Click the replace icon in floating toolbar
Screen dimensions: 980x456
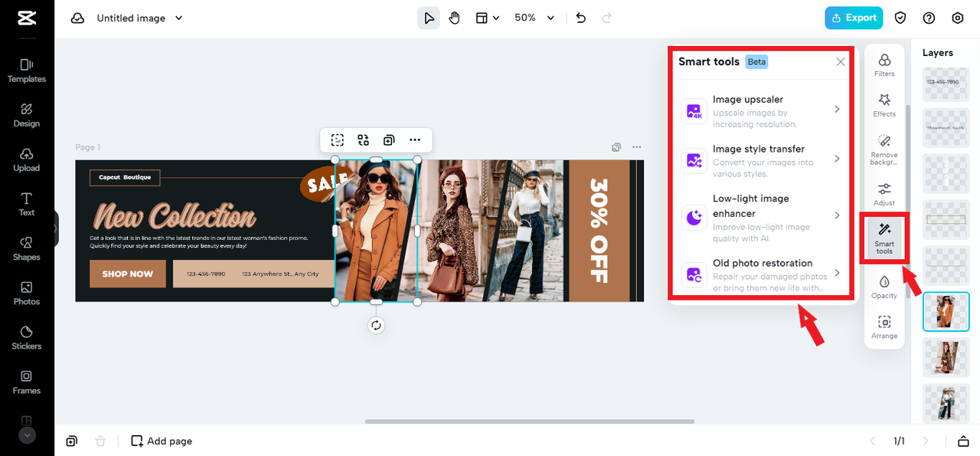coord(363,139)
